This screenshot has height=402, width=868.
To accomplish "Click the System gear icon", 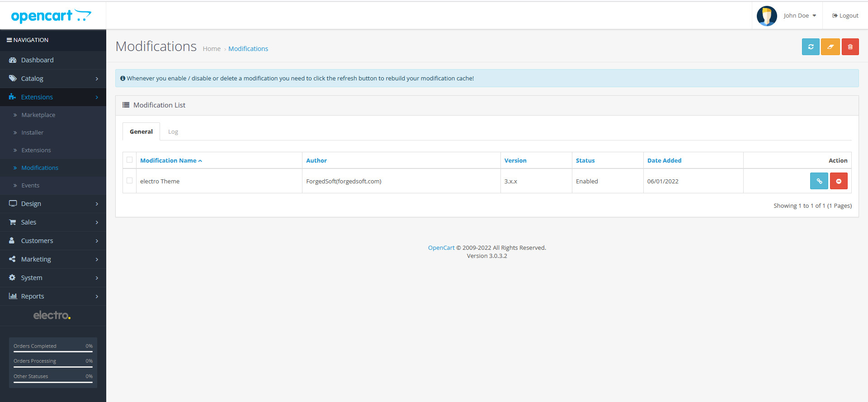I will pyautogui.click(x=12, y=278).
